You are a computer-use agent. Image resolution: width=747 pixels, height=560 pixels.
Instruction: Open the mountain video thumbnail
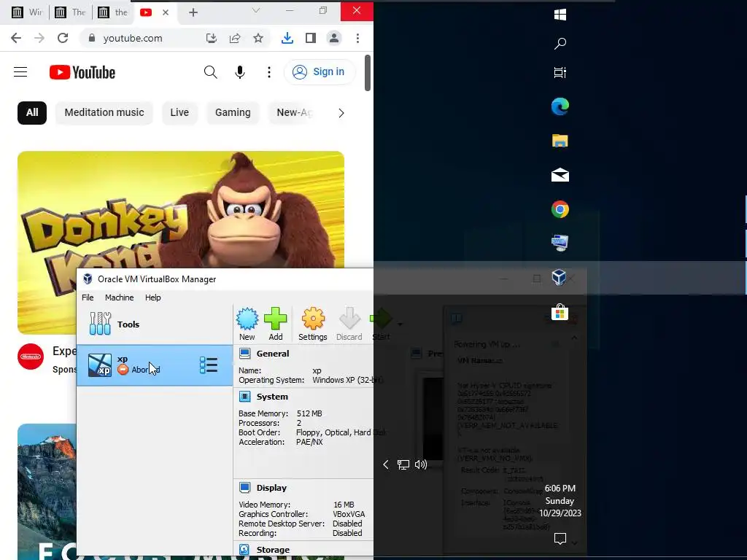47,491
